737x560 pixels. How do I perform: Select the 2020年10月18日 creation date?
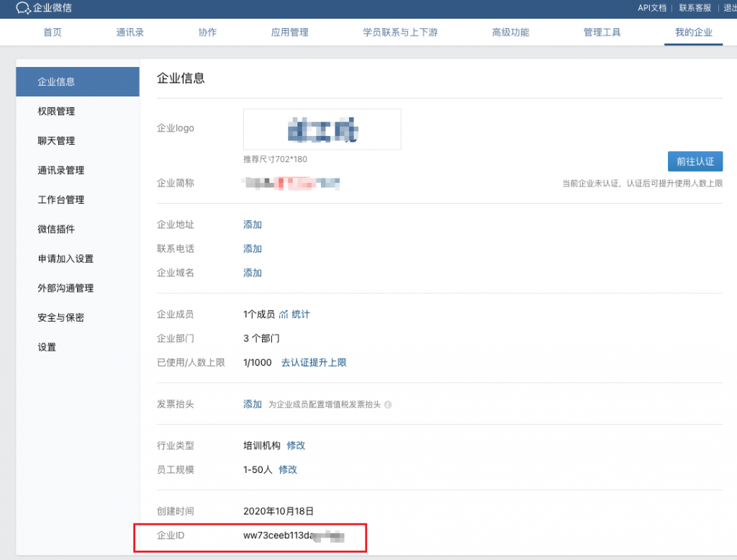[x=279, y=511]
